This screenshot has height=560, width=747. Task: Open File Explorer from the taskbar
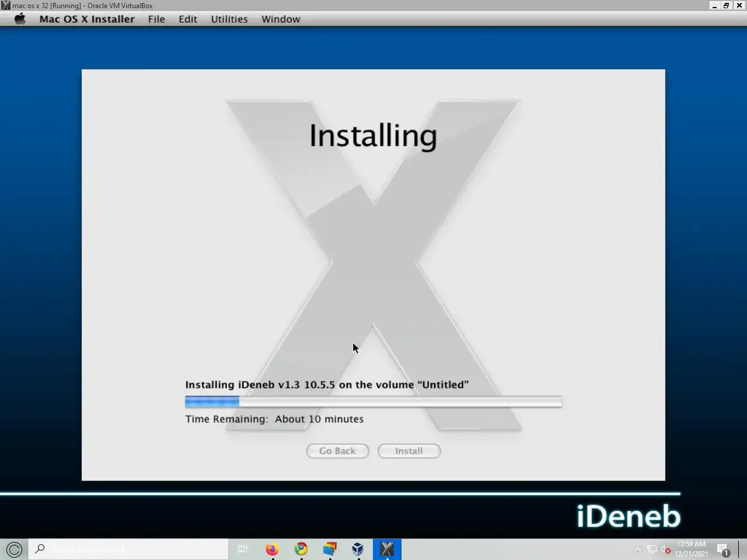click(x=330, y=549)
